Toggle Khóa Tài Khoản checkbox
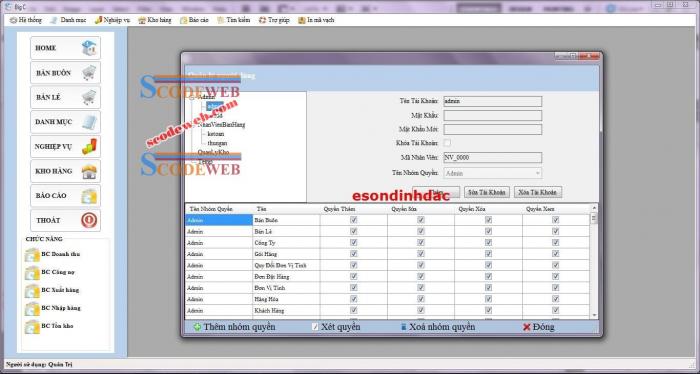700x374 pixels. tap(447, 143)
